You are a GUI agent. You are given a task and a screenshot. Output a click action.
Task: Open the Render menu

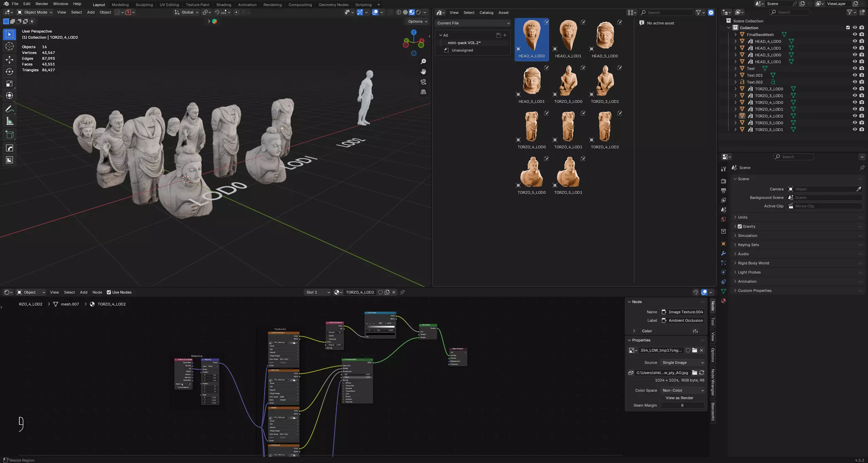42,4
